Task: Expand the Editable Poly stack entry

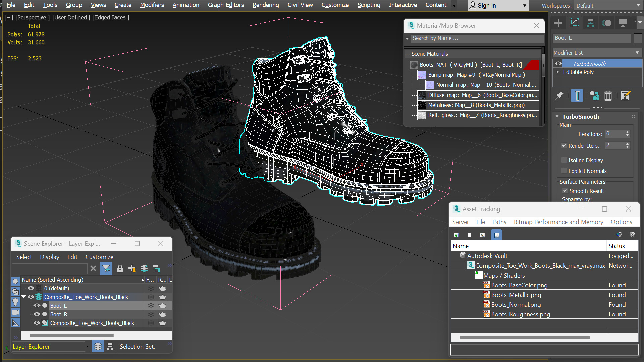Action: 558,72
